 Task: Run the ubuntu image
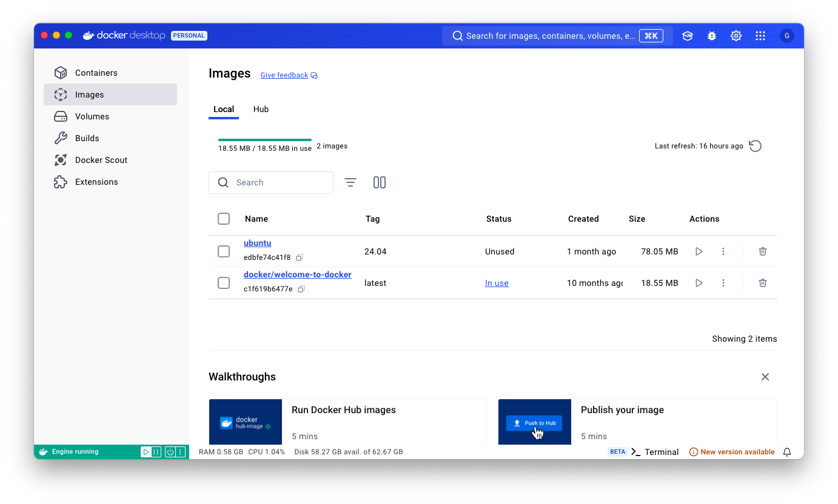699,251
